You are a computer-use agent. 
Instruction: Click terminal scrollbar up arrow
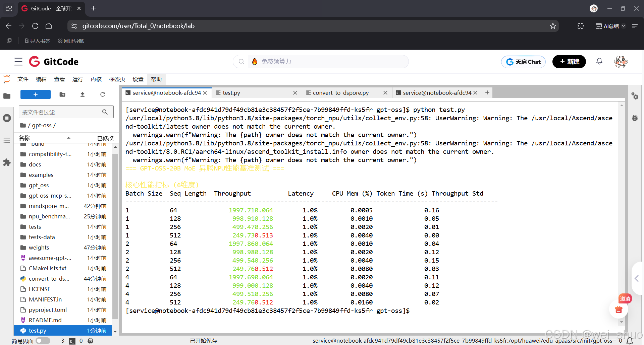pos(622,106)
